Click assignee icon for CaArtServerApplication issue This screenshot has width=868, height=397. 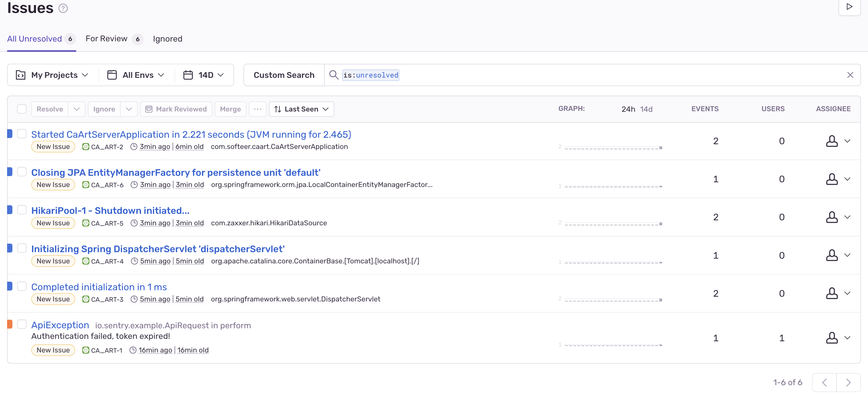pos(832,141)
